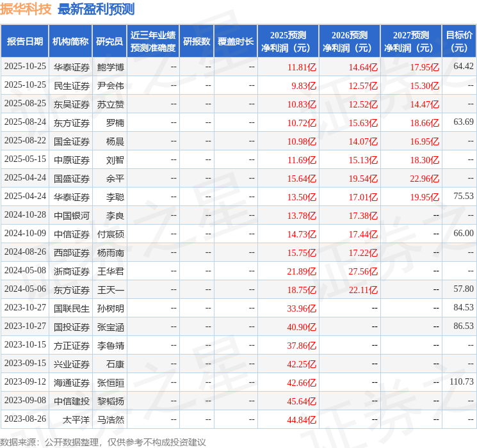Select researcher 李聪

(x=115, y=197)
